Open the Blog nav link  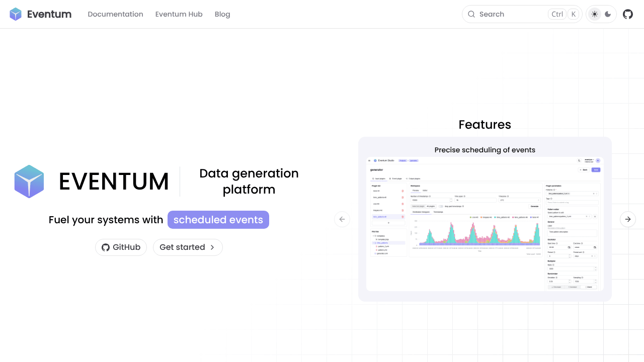[x=222, y=14]
